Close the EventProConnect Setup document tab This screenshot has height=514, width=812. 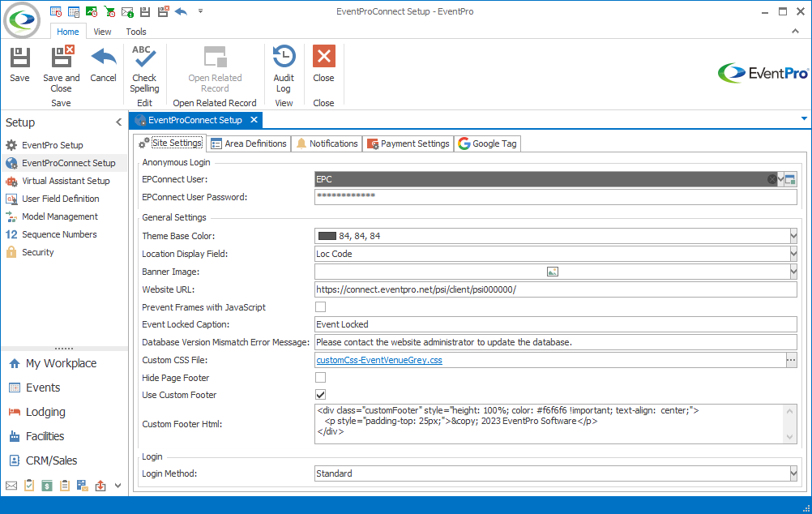coord(254,120)
